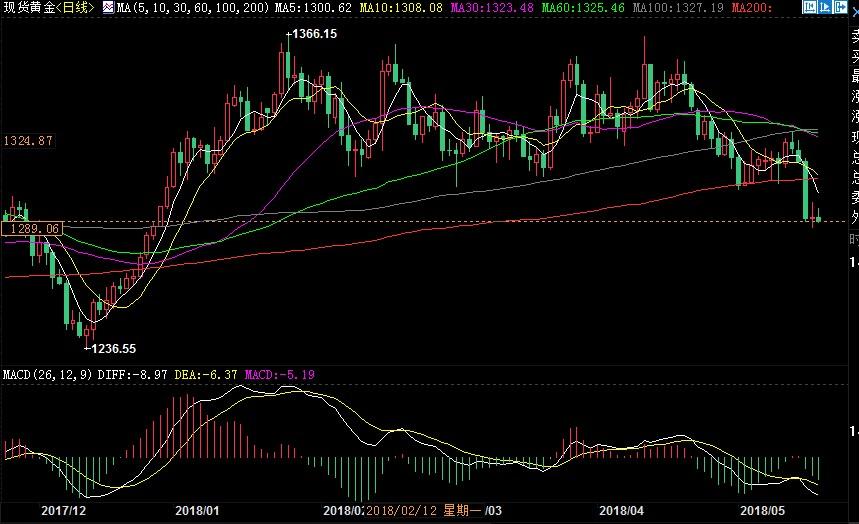Screen dimensions: 859x524
Task: Click the play-forward chart toolbar icon
Action: point(825,7)
